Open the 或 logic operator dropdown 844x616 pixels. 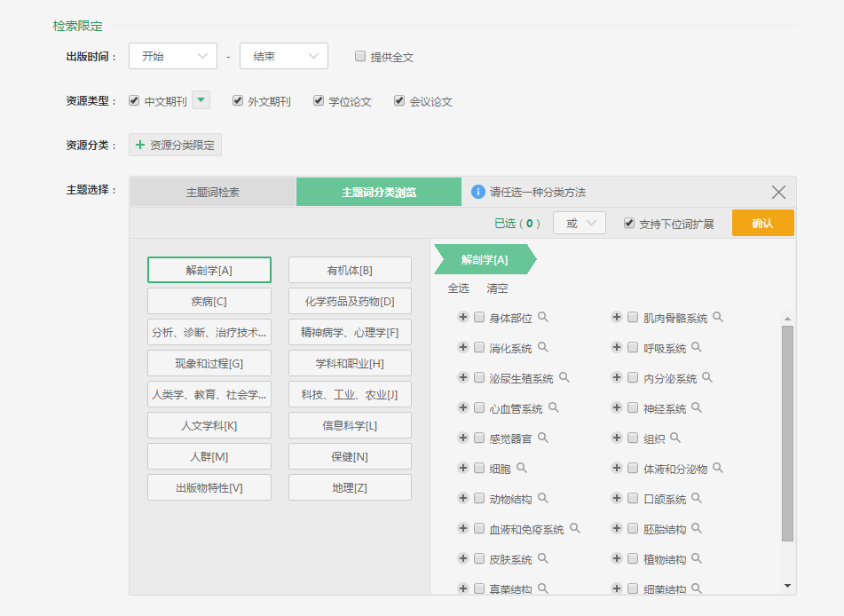(x=580, y=223)
